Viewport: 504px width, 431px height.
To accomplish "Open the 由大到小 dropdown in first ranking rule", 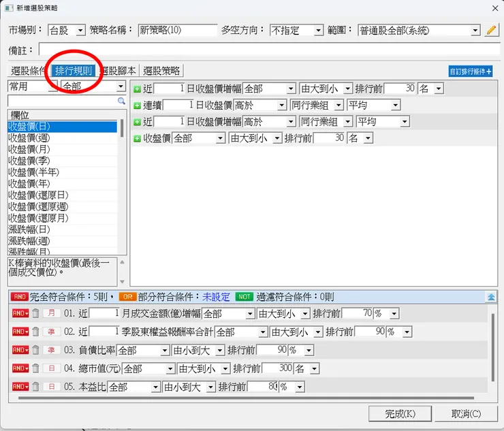I will pyautogui.click(x=347, y=89).
